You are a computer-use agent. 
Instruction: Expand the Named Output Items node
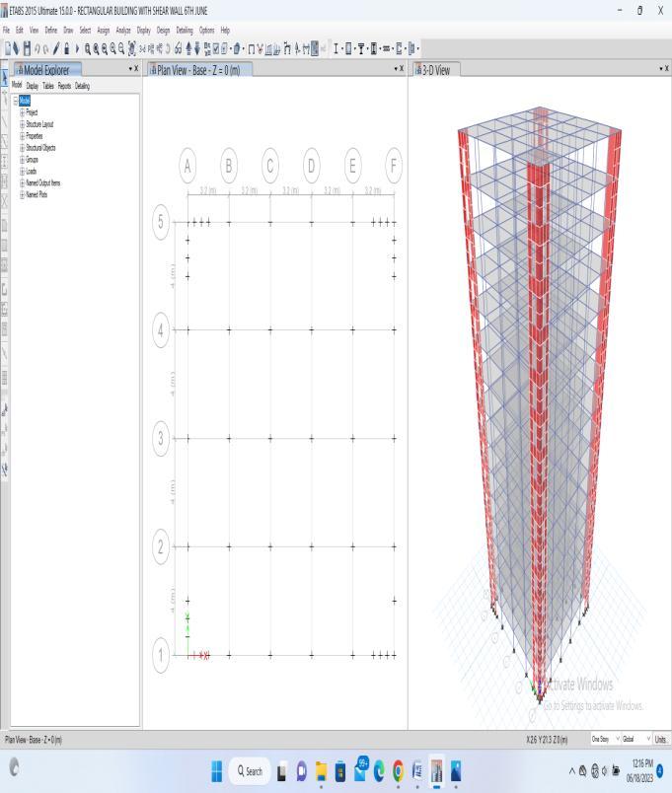click(22, 182)
